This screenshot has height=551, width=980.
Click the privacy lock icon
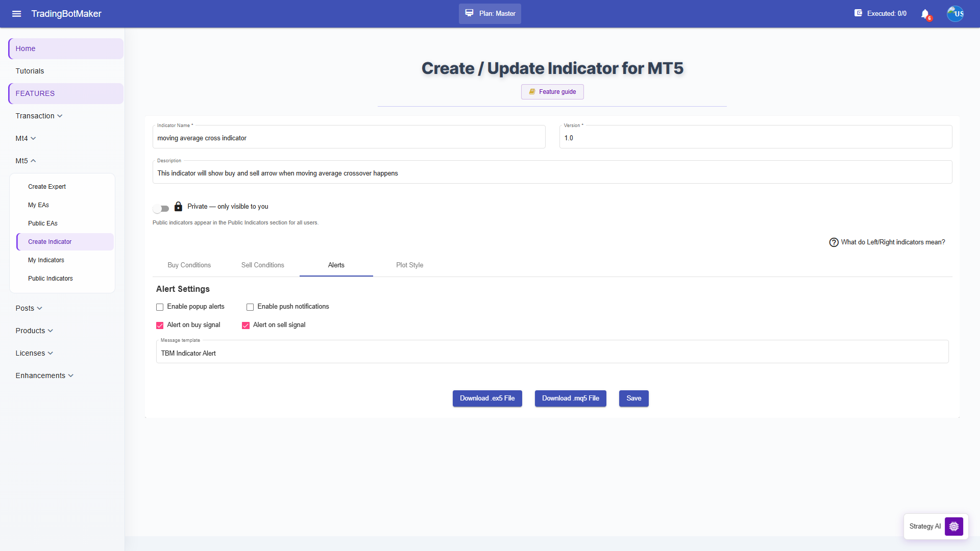[178, 207]
